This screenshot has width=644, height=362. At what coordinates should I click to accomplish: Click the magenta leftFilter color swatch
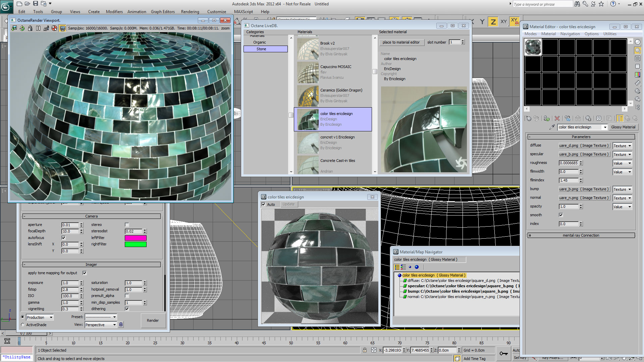(136, 238)
